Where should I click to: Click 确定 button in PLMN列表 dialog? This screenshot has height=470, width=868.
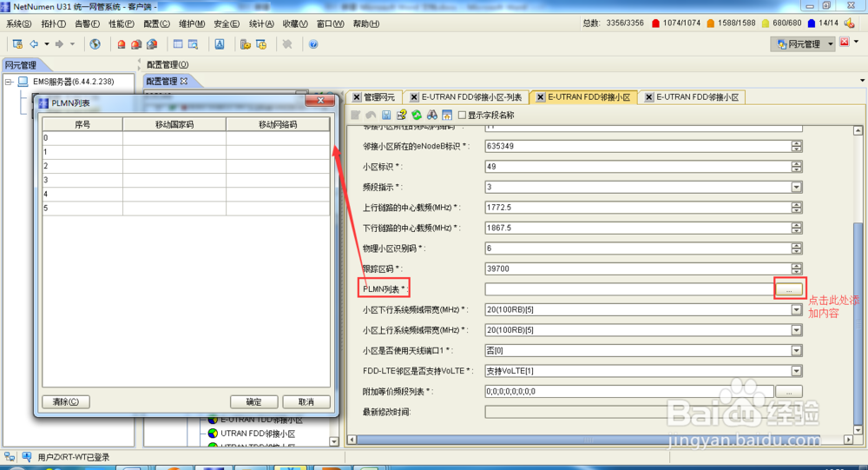tap(253, 402)
